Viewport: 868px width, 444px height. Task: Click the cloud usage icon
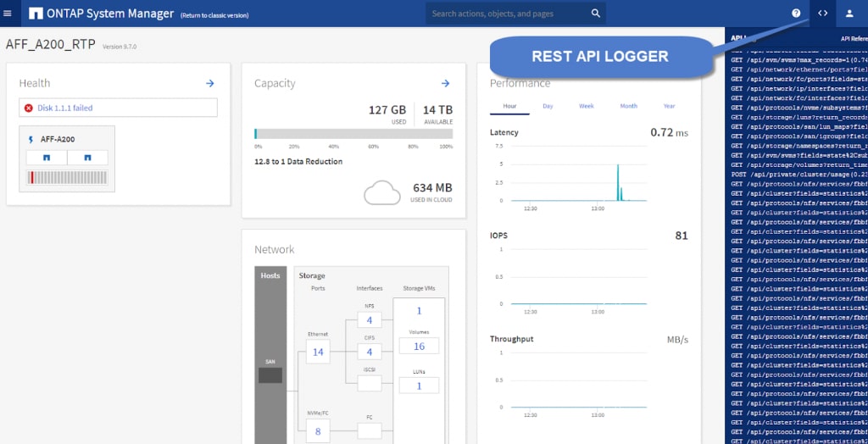click(x=381, y=192)
